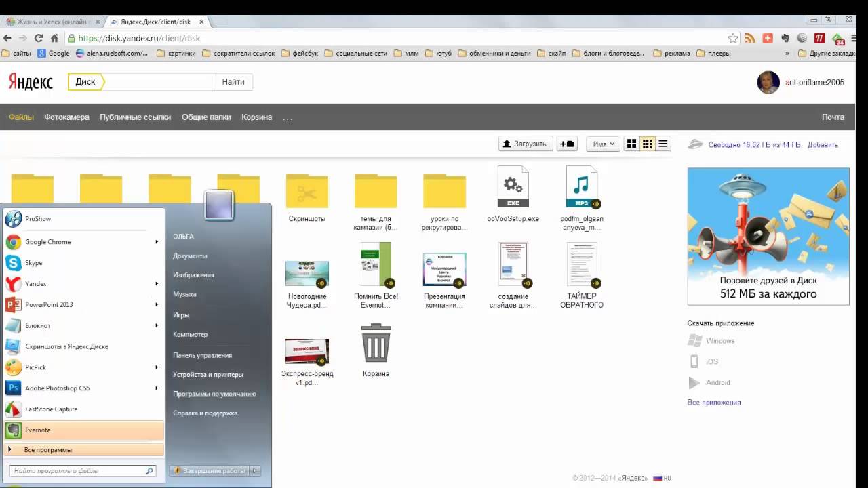Expand the PowerPoint 2013 jump list arrow
This screenshot has width=868, height=488.
pos(157,304)
